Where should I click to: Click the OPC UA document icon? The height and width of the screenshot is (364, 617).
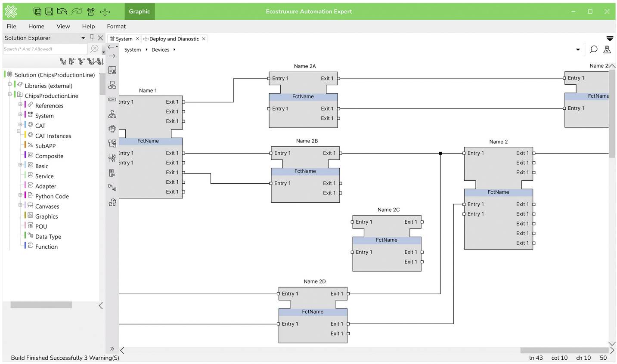point(112,173)
